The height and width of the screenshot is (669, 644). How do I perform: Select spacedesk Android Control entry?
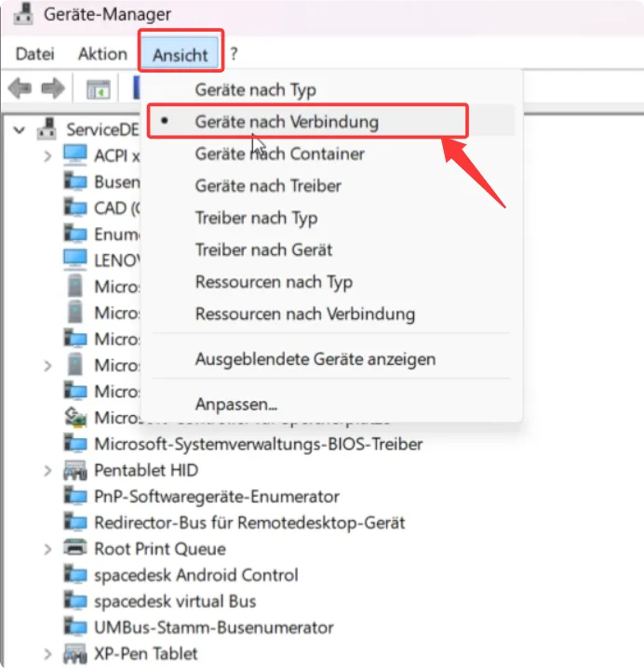click(x=195, y=575)
